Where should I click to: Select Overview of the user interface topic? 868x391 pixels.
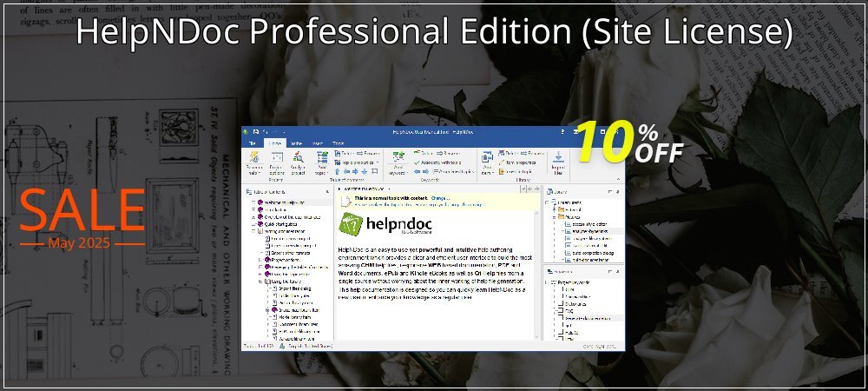coord(288,217)
